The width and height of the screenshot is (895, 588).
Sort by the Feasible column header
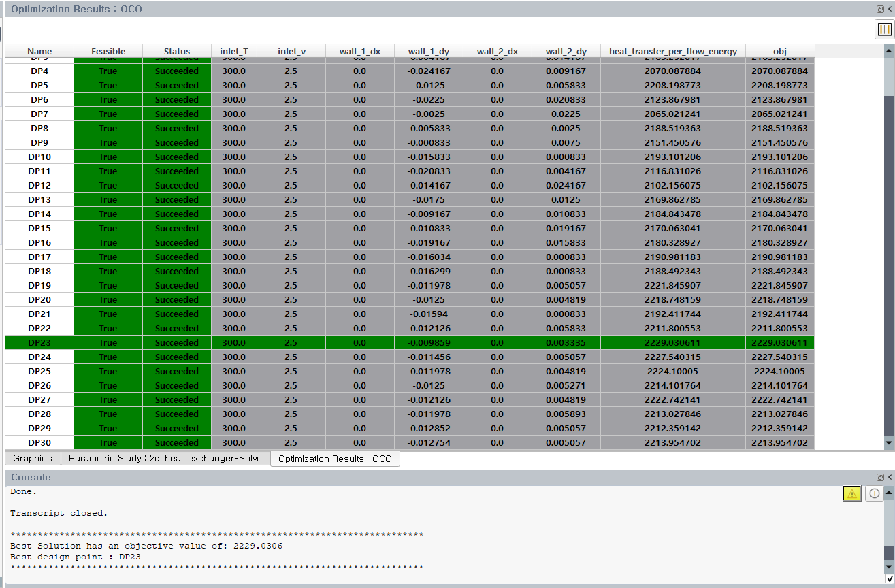pos(108,51)
